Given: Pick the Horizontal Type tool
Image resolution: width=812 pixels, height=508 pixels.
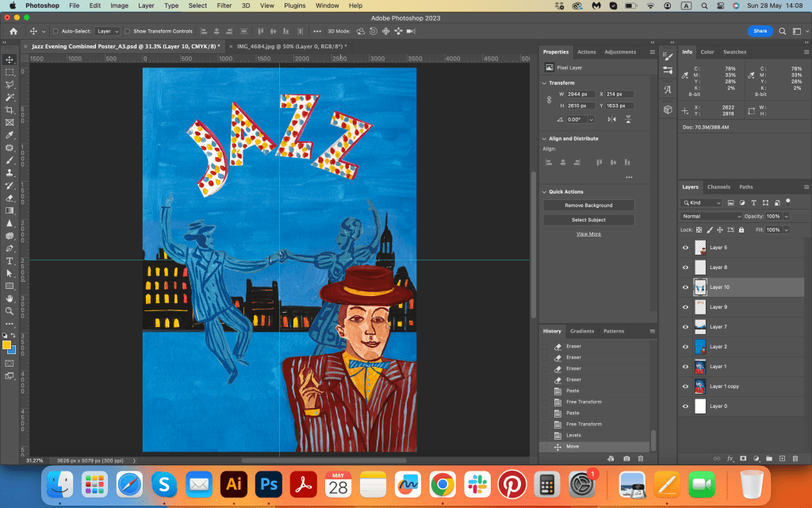Looking at the screenshot, I should (x=10, y=260).
